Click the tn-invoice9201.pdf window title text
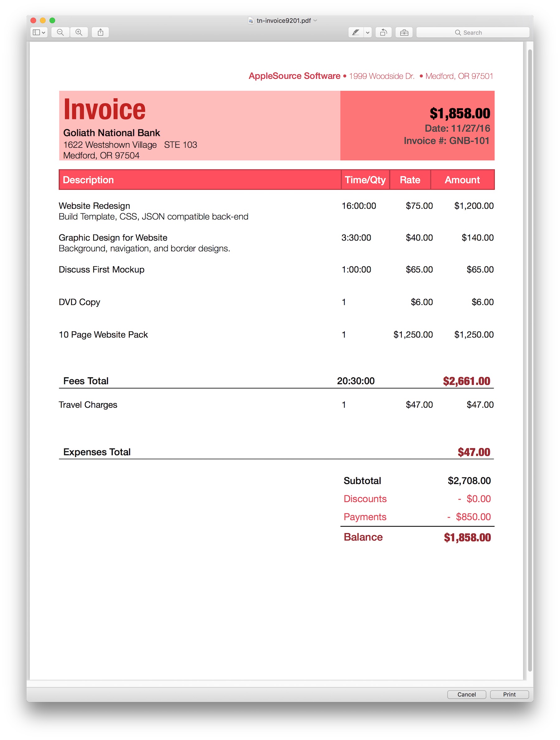The height and width of the screenshot is (740, 560). pyautogui.click(x=284, y=21)
